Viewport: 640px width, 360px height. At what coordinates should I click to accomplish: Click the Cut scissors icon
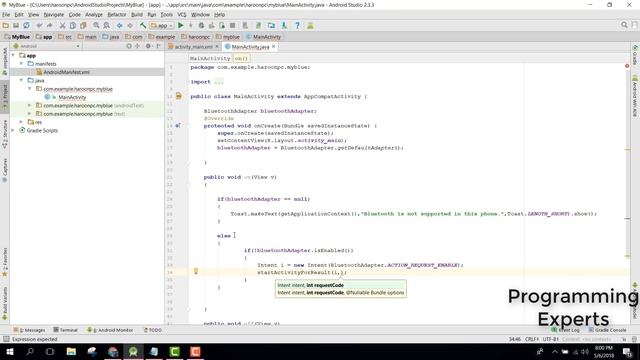coord(62,26)
